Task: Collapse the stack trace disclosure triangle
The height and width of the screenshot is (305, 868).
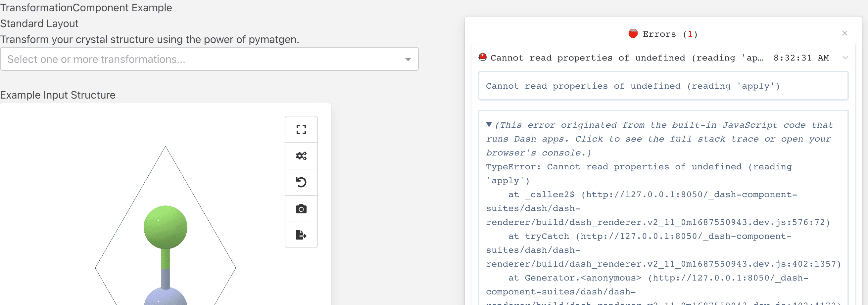Action: [x=489, y=125]
